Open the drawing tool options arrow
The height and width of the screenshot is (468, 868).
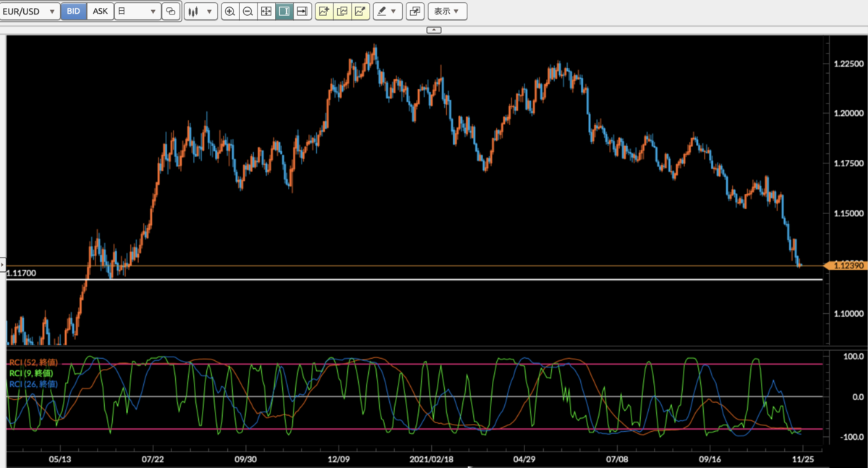[393, 11]
